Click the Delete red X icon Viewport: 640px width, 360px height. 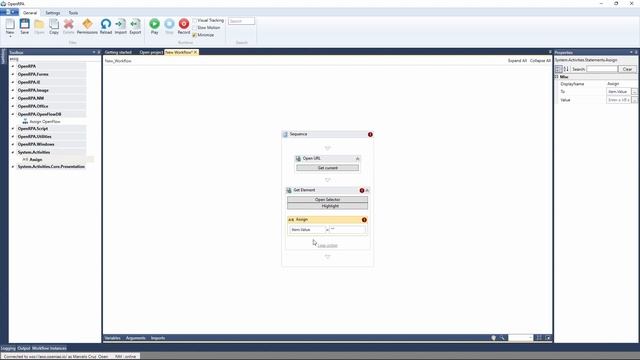pyautogui.click(x=69, y=24)
